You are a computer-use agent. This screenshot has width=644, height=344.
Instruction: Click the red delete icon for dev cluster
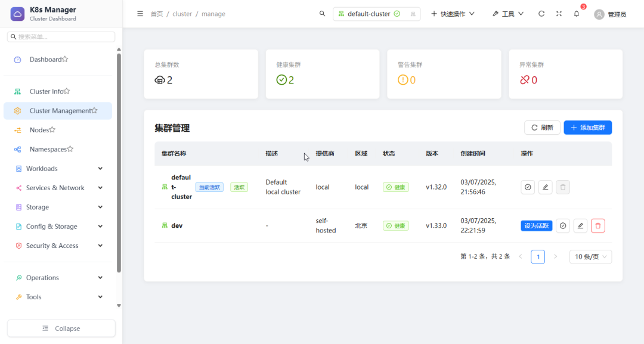click(x=598, y=225)
